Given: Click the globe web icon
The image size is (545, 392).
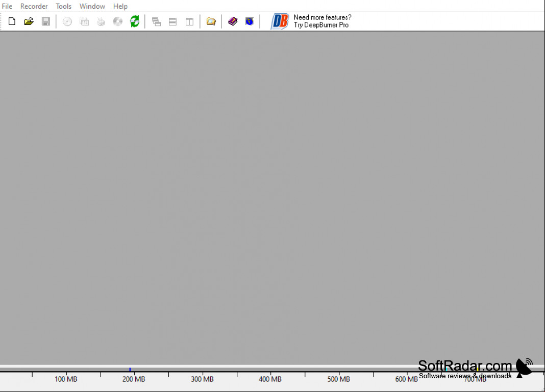Looking at the screenshot, I should [x=250, y=21].
